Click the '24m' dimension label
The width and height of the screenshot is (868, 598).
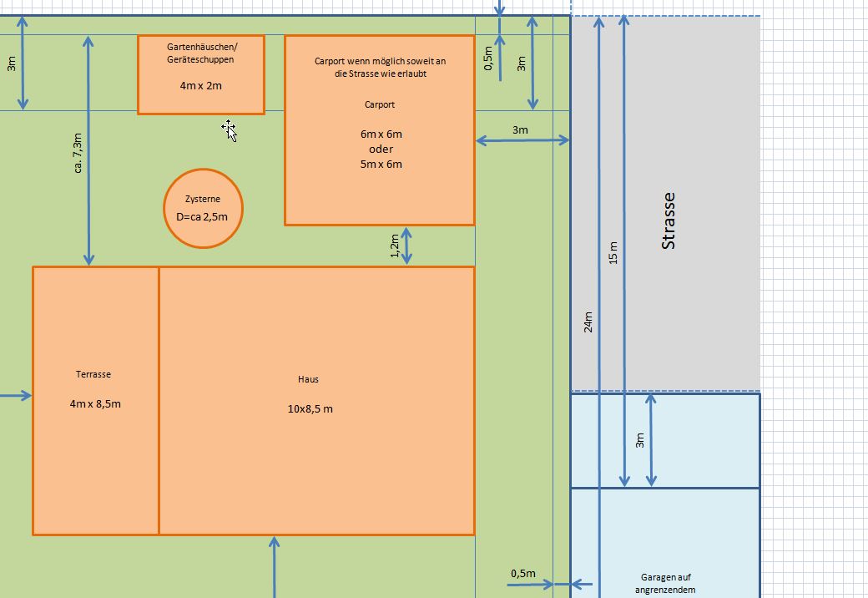pyautogui.click(x=588, y=322)
